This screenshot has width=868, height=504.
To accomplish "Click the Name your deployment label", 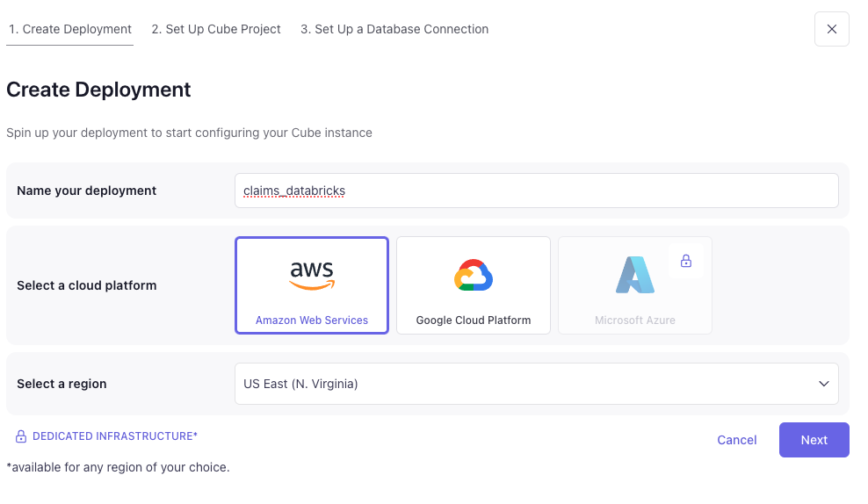I will point(86,191).
